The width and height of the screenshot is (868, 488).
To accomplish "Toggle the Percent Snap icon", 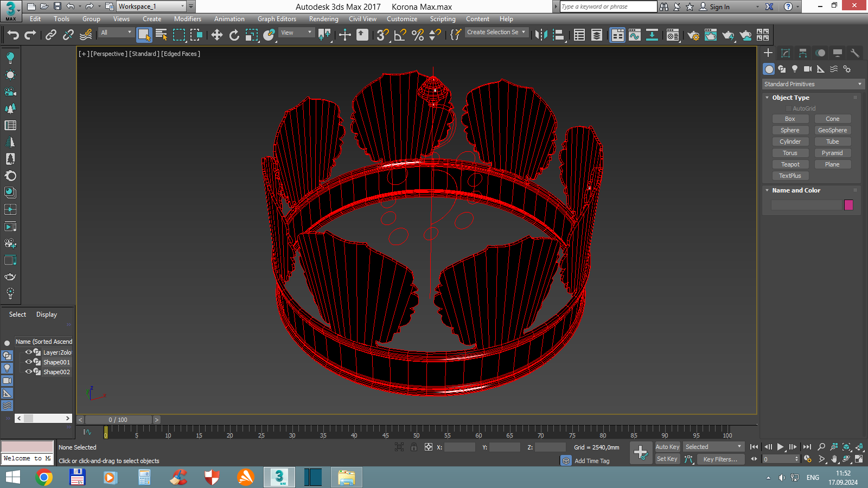I will click(x=417, y=35).
